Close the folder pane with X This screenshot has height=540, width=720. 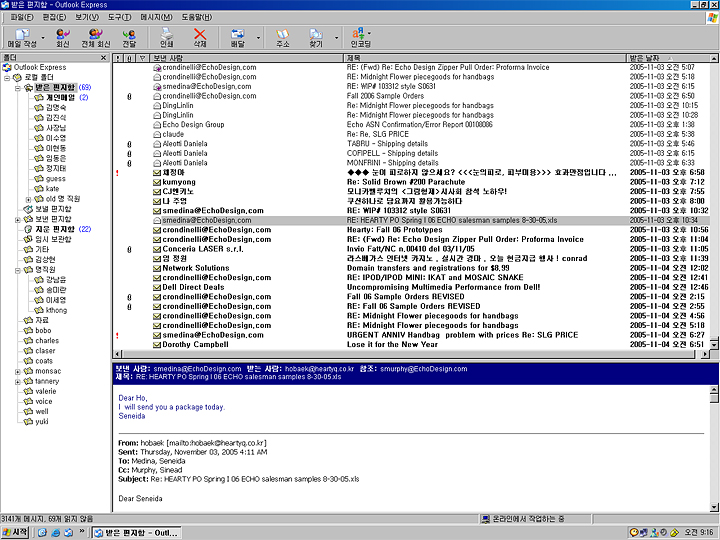[103, 57]
